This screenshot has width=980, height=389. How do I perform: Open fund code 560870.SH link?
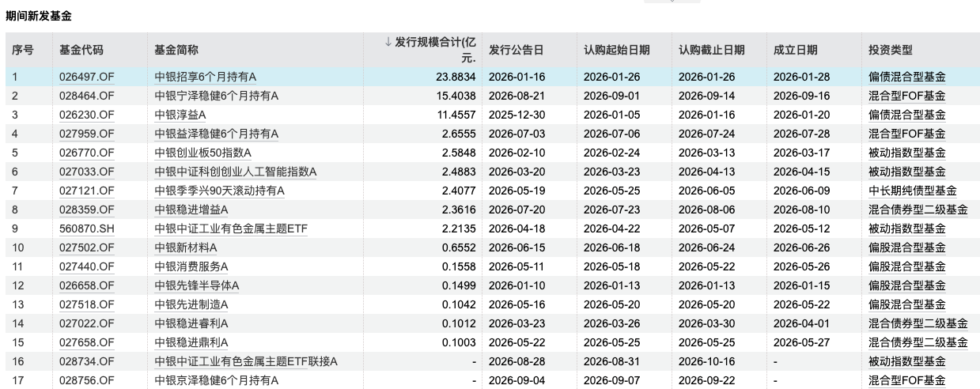86,228
